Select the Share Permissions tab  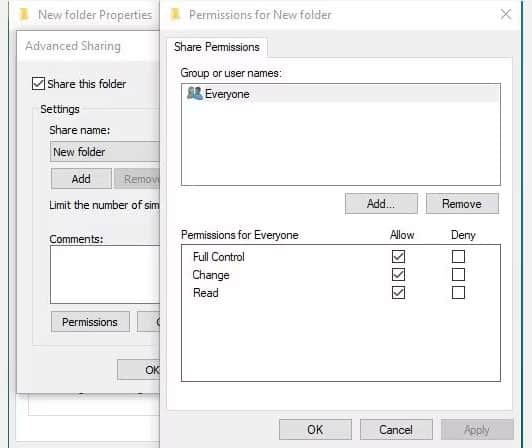click(x=217, y=47)
